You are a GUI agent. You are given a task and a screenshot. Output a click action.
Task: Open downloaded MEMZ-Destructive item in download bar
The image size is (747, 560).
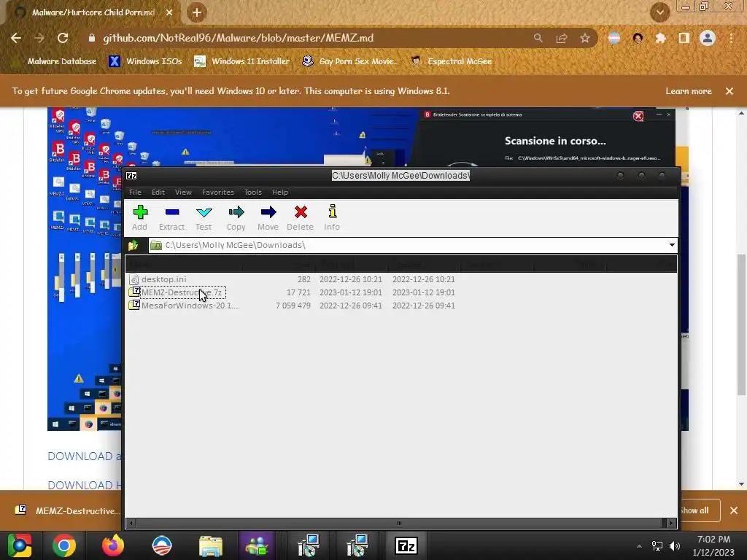click(66, 510)
